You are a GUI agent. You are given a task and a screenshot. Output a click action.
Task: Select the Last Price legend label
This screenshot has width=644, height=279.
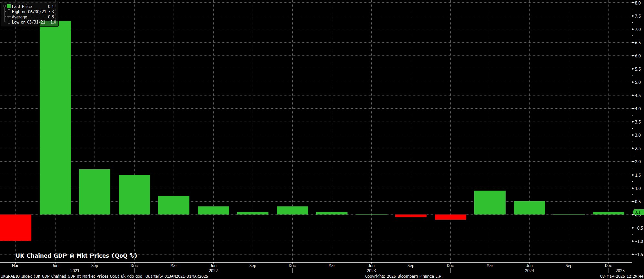(x=22, y=6)
